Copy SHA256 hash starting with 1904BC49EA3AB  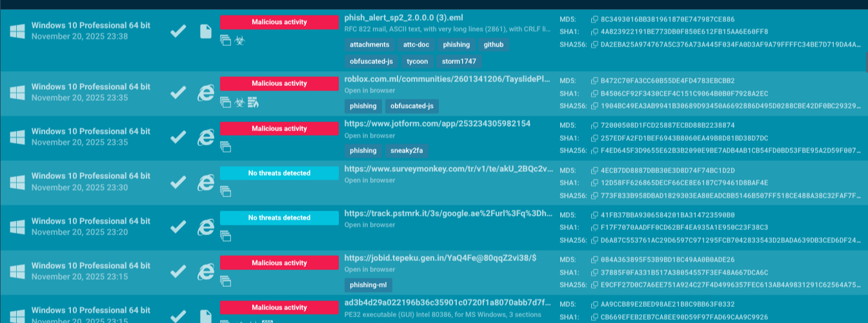(x=594, y=106)
